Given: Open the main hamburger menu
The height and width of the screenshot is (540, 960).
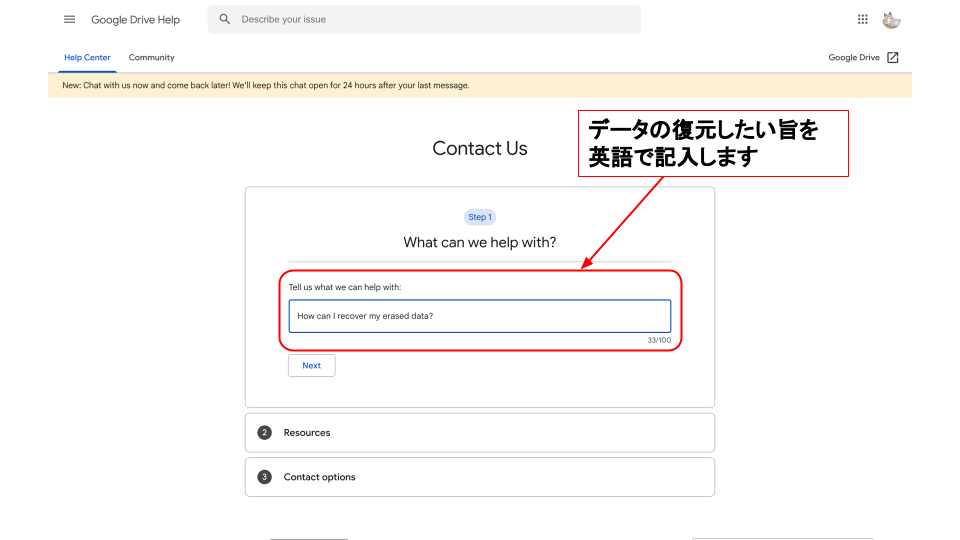Looking at the screenshot, I should click(x=69, y=19).
